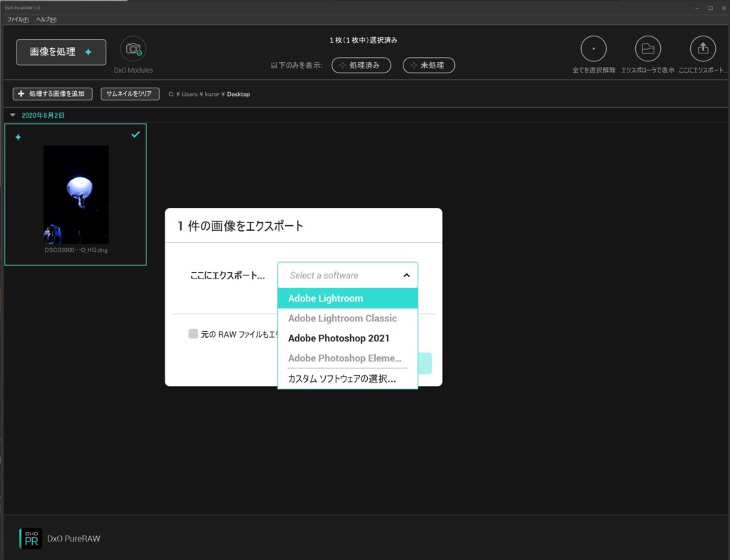The width and height of the screenshot is (730, 560).
Task: Click the processed sparkle badge on thumbnail
Action: pos(18,138)
